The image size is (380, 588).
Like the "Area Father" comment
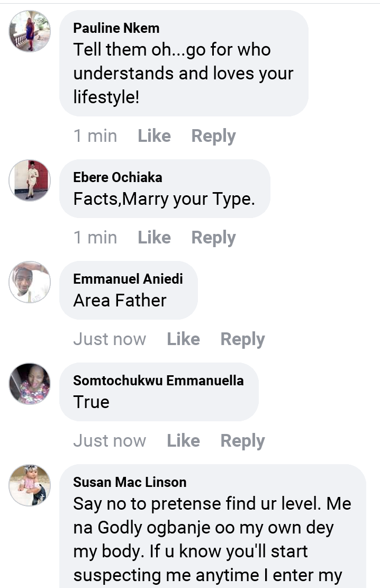pos(183,339)
